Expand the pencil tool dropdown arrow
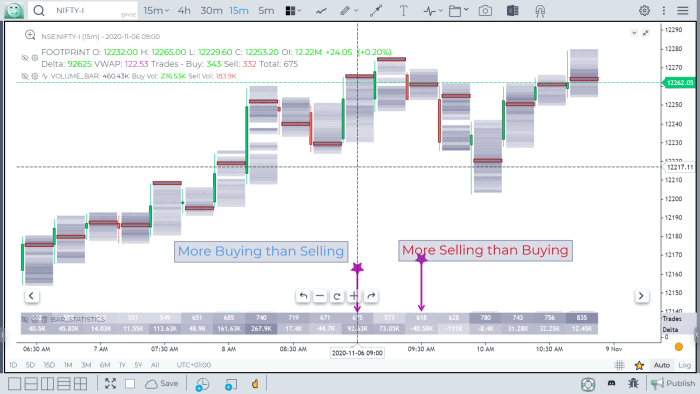Viewport: 700px width, 394px height. [x=356, y=10]
